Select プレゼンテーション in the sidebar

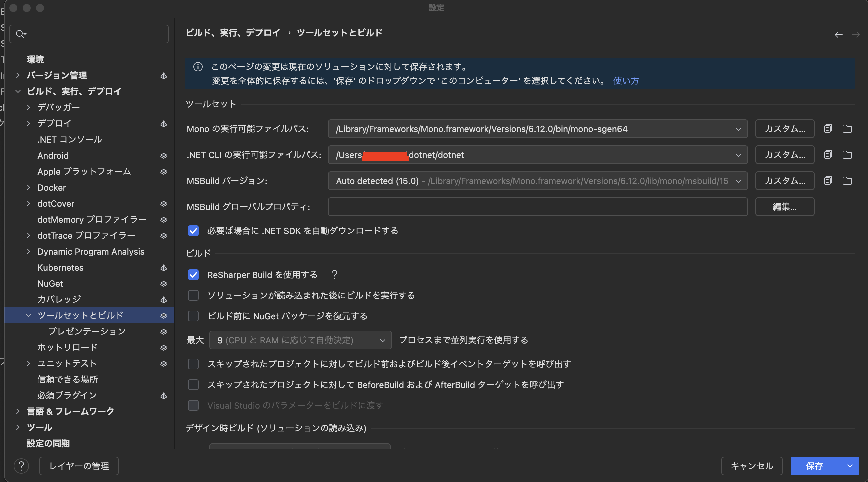point(87,331)
